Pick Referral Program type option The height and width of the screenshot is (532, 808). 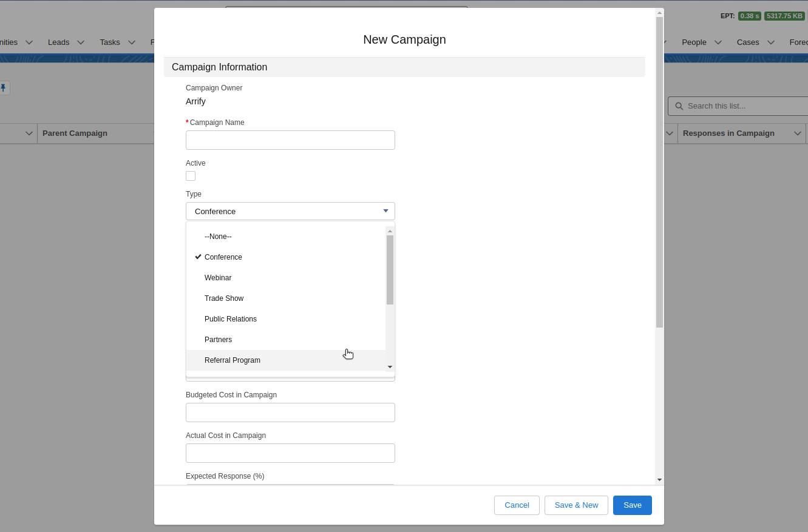point(286,360)
